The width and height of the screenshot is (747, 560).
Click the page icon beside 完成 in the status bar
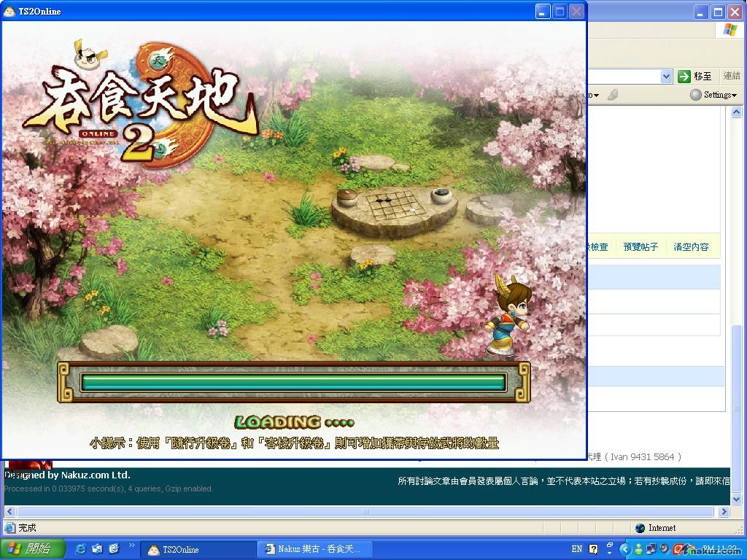(x=9, y=528)
